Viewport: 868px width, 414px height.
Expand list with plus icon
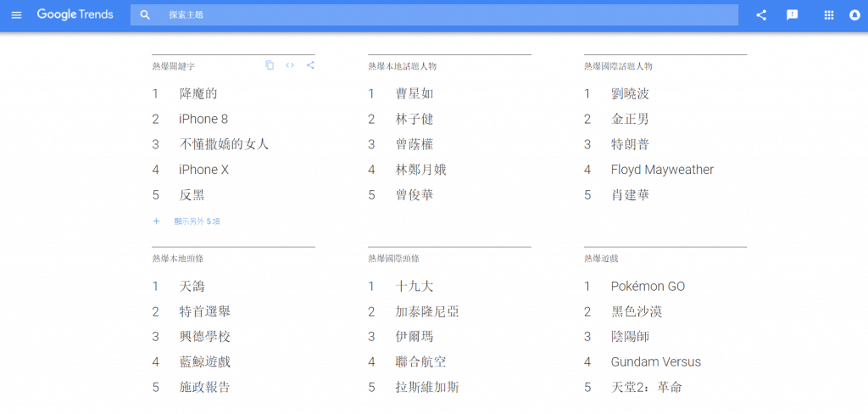pos(156,221)
